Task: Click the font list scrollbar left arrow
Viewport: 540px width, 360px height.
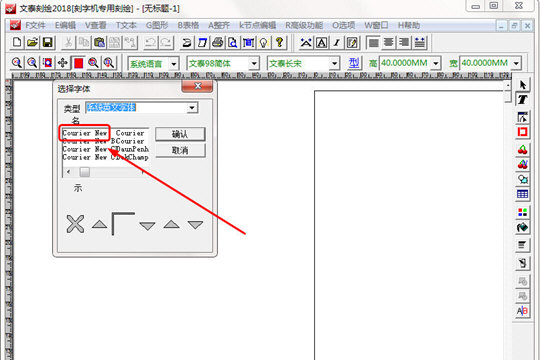Action: pos(68,172)
